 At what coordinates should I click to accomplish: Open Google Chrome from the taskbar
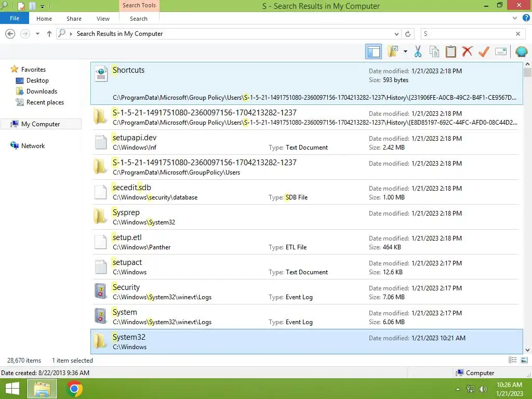pyautogui.click(x=74, y=389)
